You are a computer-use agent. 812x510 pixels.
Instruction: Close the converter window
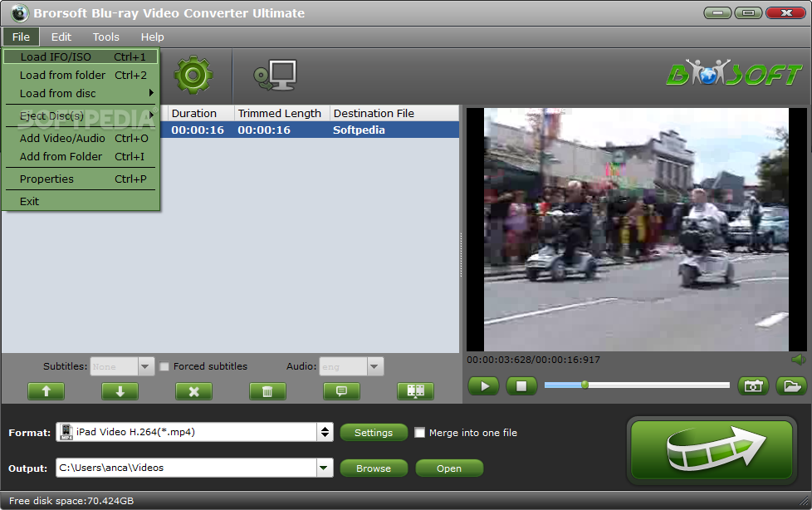point(785,12)
